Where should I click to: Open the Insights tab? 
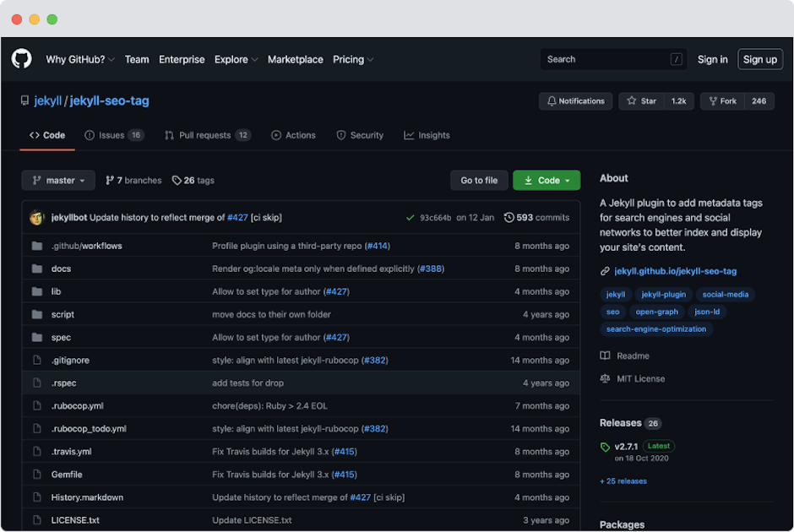(427, 135)
